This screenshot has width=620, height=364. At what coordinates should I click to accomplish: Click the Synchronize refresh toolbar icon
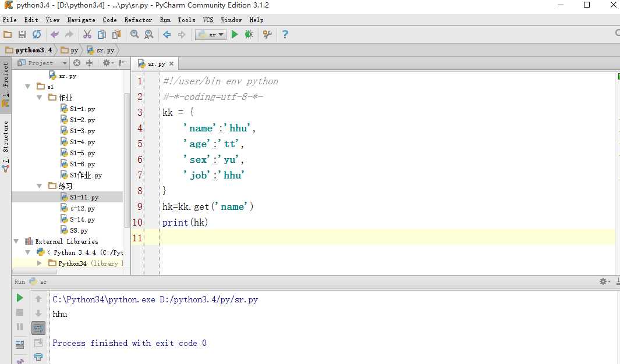(36, 35)
